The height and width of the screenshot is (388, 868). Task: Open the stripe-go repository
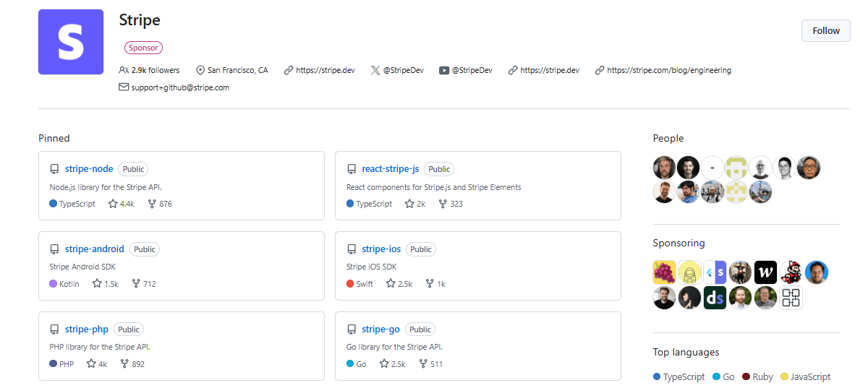(380, 329)
